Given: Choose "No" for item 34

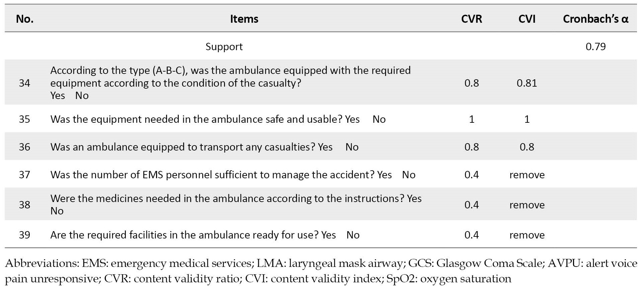Looking at the screenshot, I should tap(82, 96).
